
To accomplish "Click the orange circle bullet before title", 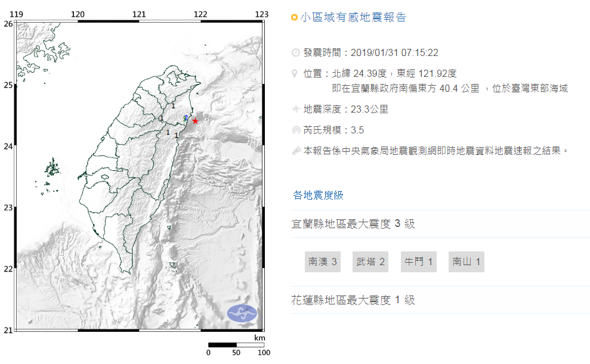I will point(294,17).
